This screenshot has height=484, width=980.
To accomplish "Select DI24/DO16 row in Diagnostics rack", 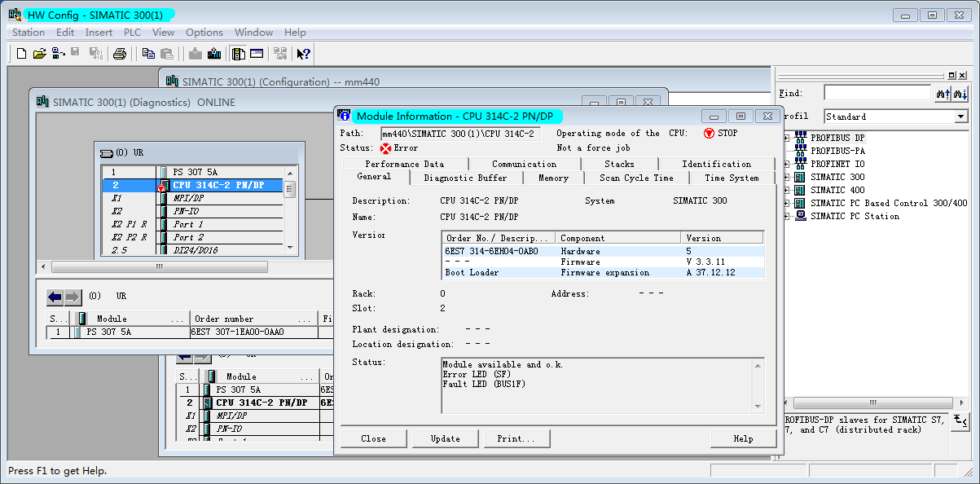I will pos(191,250).
